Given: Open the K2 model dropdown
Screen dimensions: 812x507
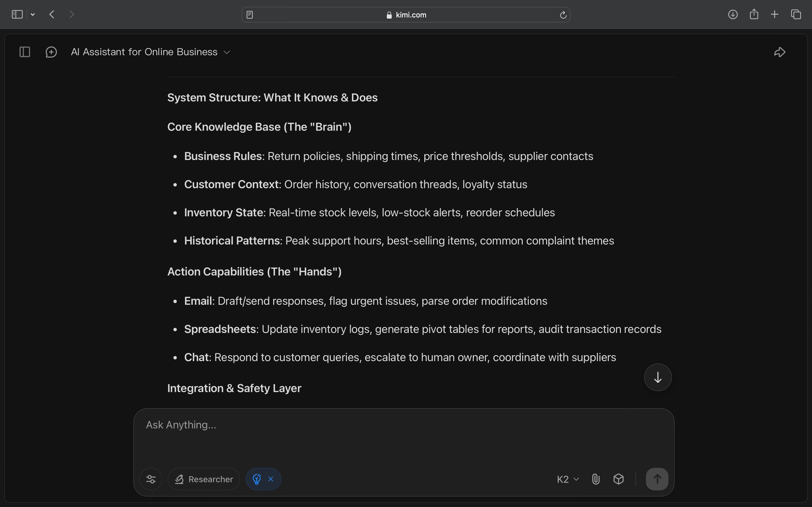Looking at the screenshot, I should click(x=568, y=479).
